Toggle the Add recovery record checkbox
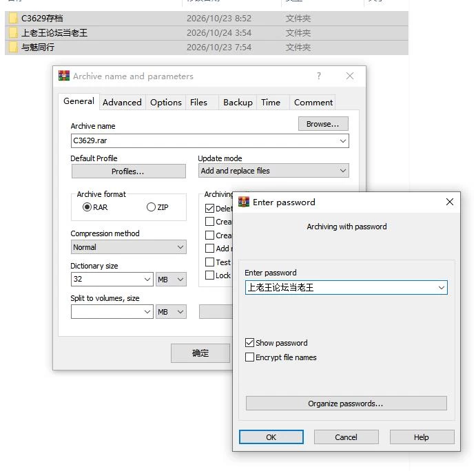Viewport: 476px width, 471px height. [209, 249]
